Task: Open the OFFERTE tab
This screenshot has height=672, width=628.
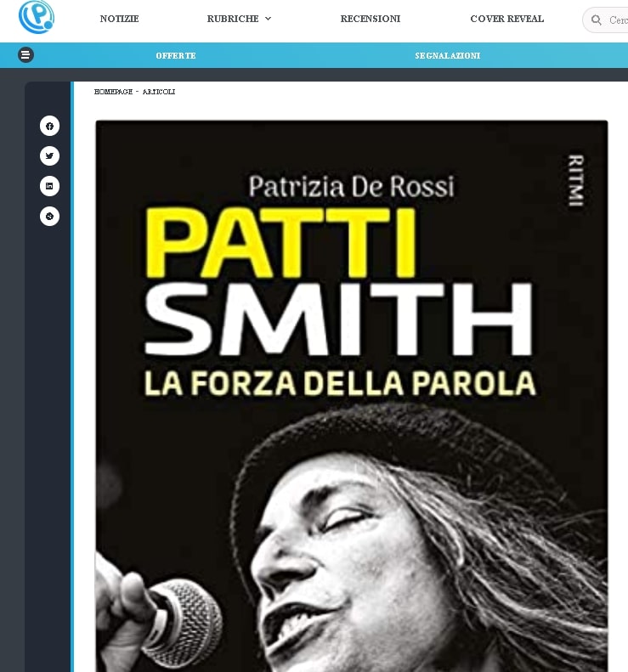Action: pos(176,55)
